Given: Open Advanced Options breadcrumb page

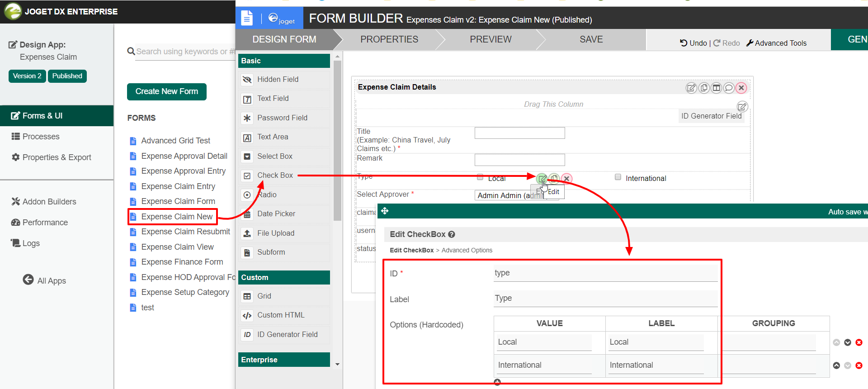Looking at the screenshot, I should 467,250.
